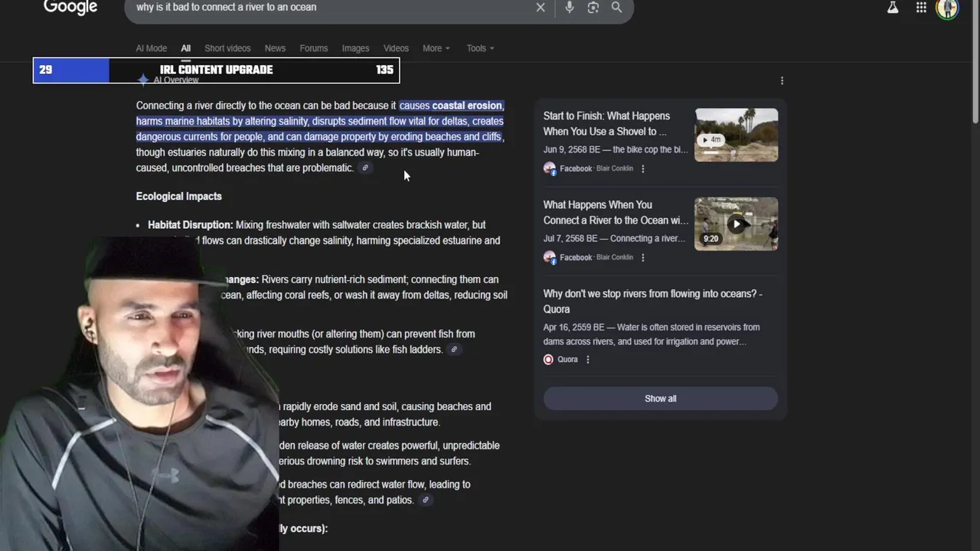Clear the search box with the X
Image resolution: width=980 pixels, height=551 pixels.
541,7
